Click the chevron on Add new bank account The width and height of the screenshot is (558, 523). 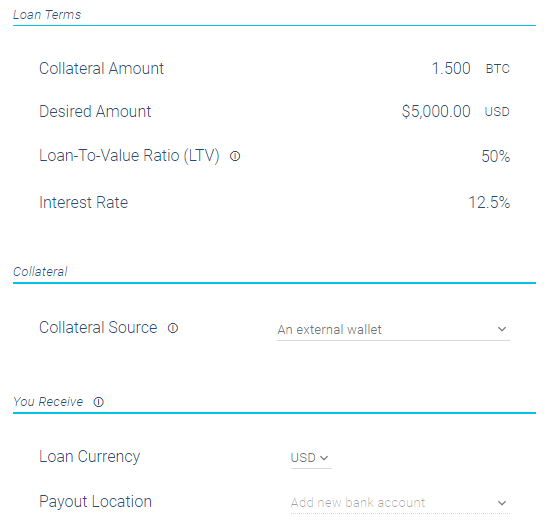(502, 503)
